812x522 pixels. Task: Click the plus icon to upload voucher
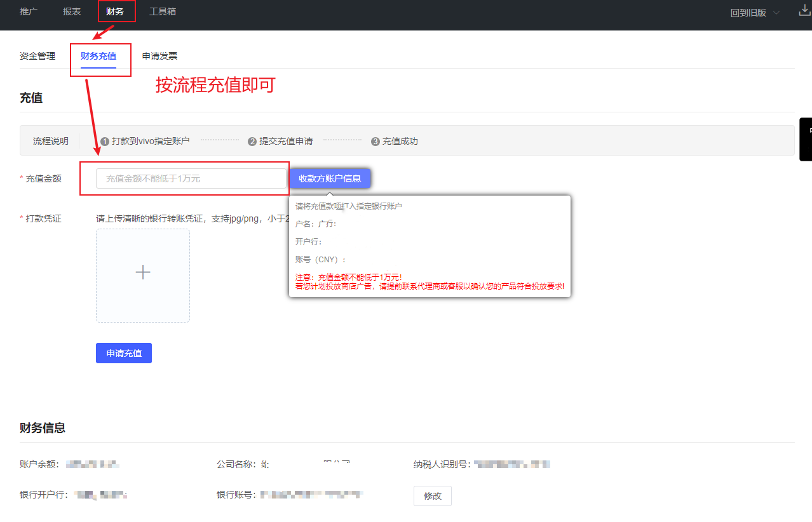pyautogui.click(x=143, y=272)
